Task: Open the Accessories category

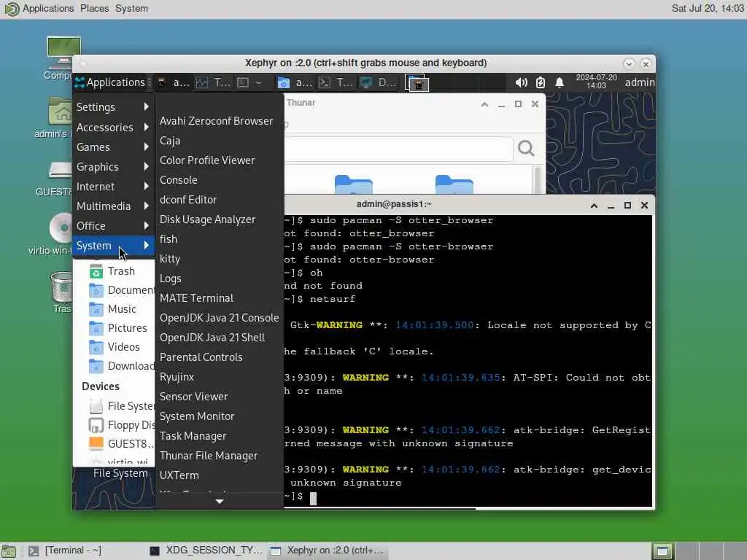Action: tap(113, 127)
